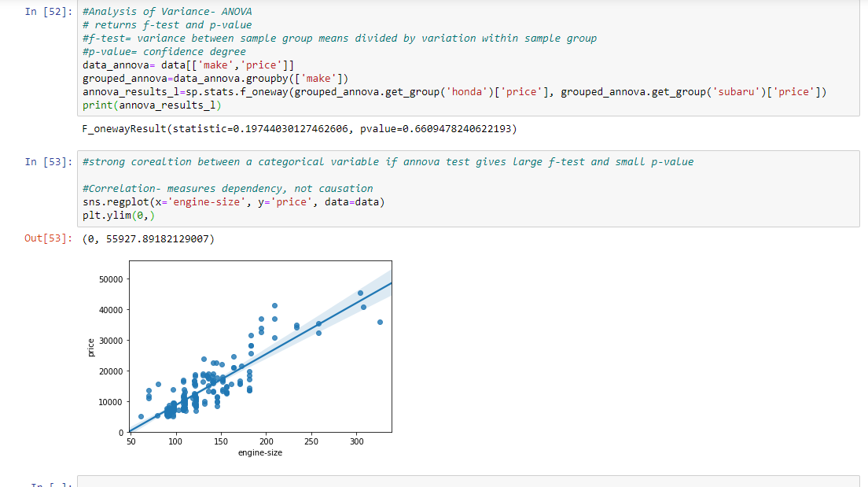
Task: Click the engine-size x-axis label
Action: (x=260, y=453)
